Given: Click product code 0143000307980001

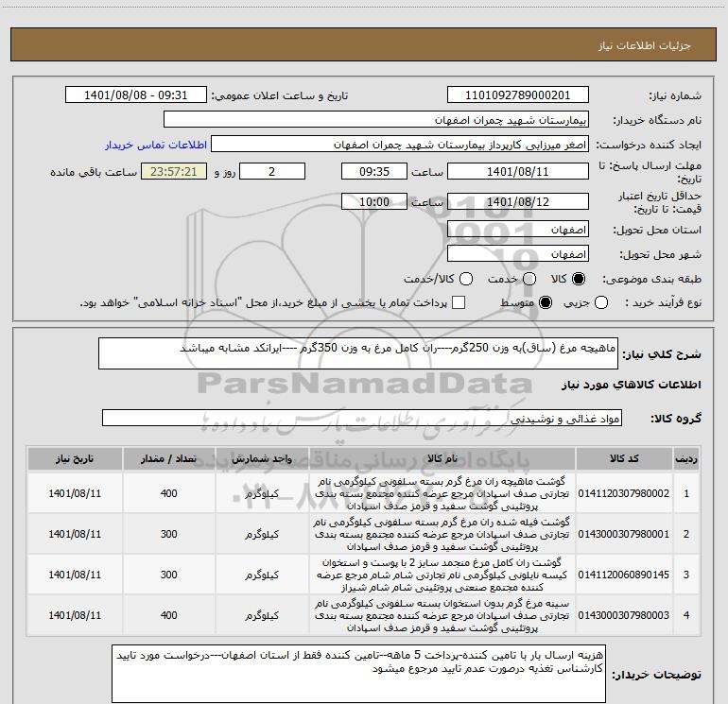Looking at the screenshot, I should (x=624, y=534).
